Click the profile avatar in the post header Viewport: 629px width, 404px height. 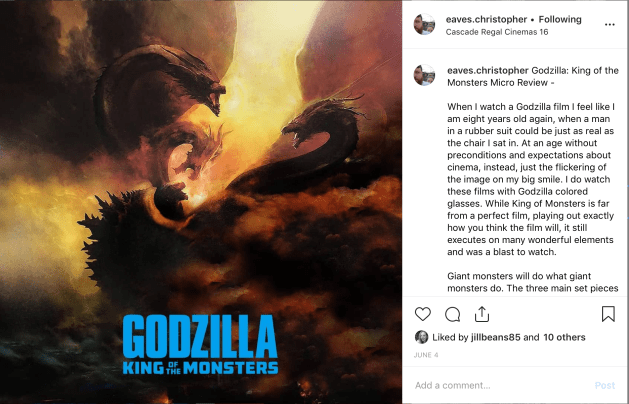[425, 23]
